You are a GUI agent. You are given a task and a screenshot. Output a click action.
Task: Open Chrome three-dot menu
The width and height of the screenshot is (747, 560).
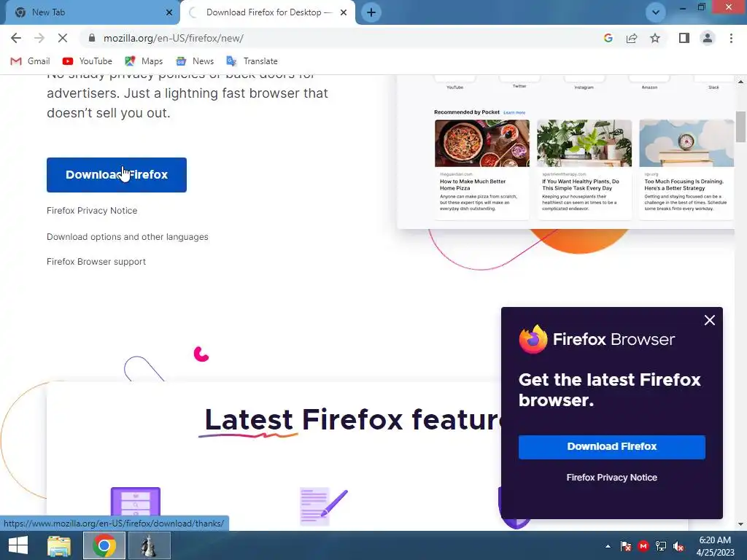click(x=731, y=38)
